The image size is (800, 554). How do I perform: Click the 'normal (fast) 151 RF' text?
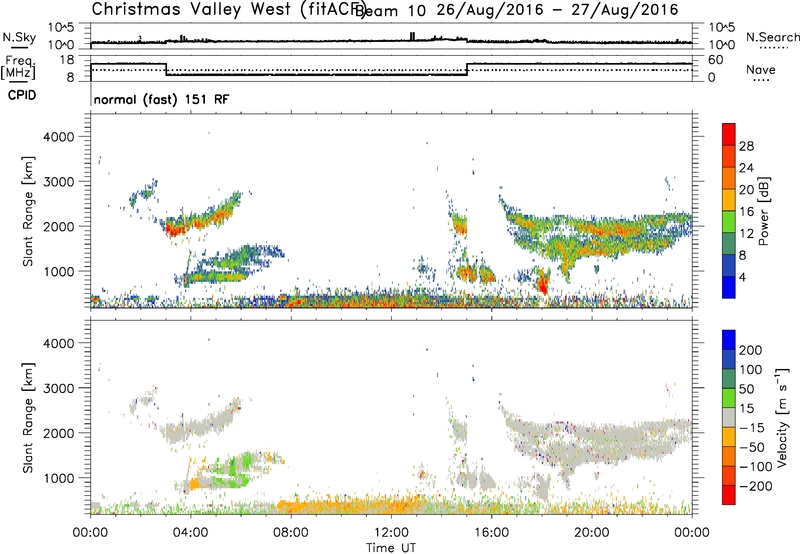point(161,99)
